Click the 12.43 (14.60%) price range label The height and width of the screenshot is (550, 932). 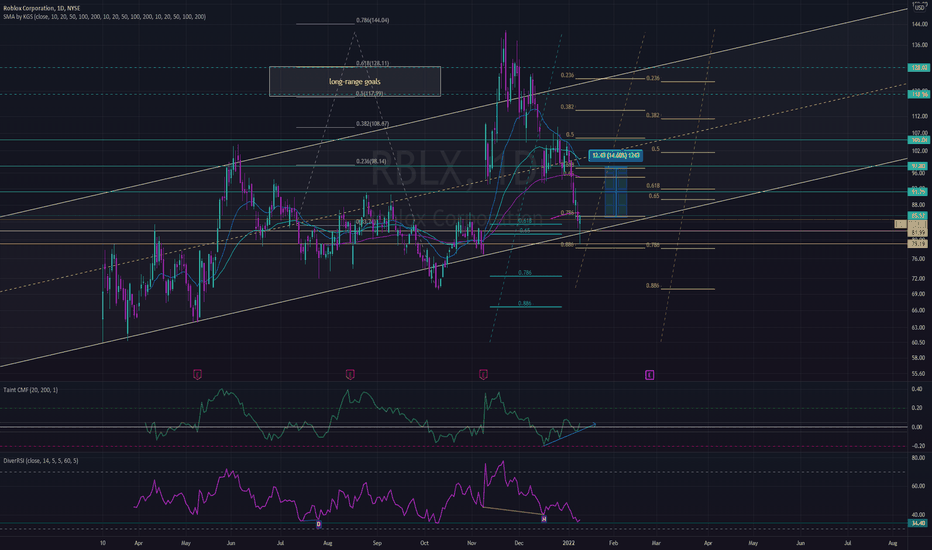point(616,156)
